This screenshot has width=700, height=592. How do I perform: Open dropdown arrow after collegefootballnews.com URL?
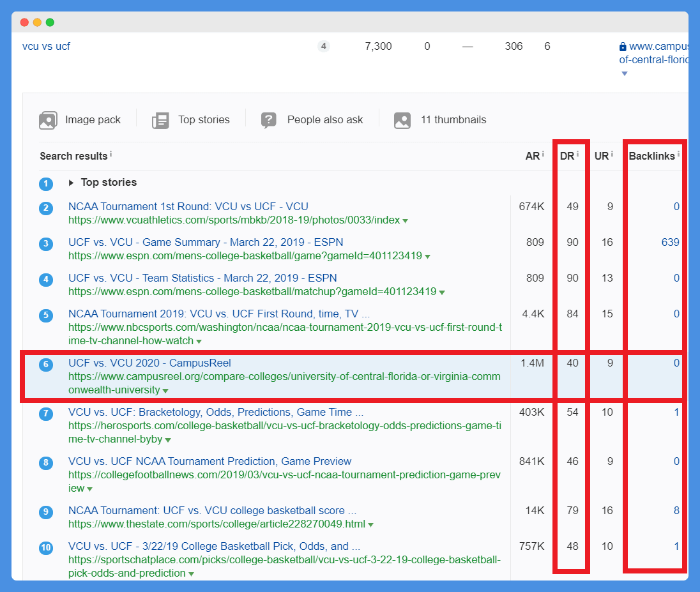(x=89, y=489)
